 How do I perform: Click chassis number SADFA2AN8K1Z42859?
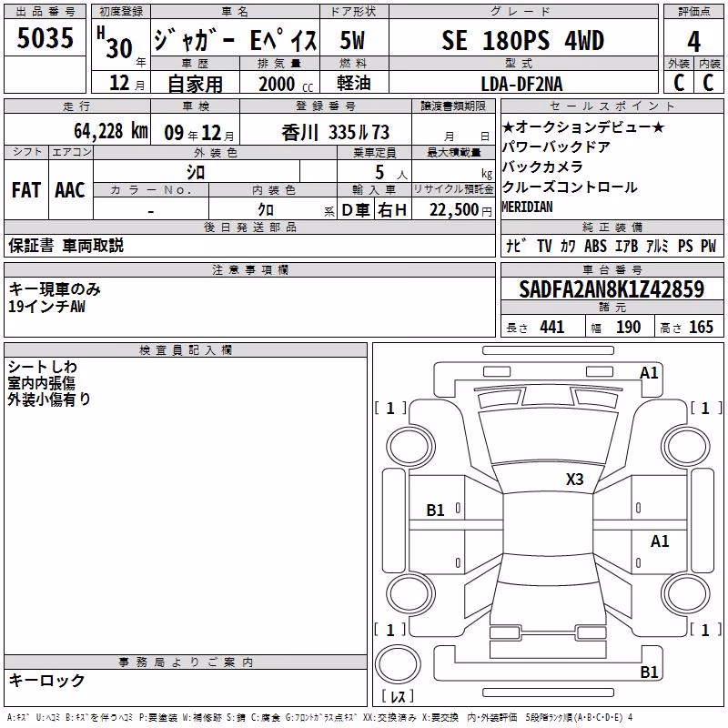(x=612, y=289)
